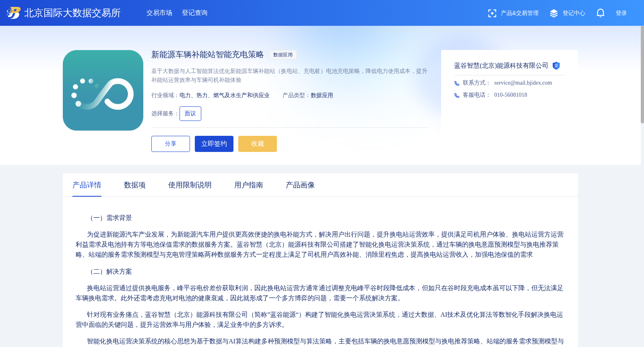Open the 登记中心 layers icon
Image resolution: width=644 pixels, height=347 pixels.
click(x=554, y=13)
